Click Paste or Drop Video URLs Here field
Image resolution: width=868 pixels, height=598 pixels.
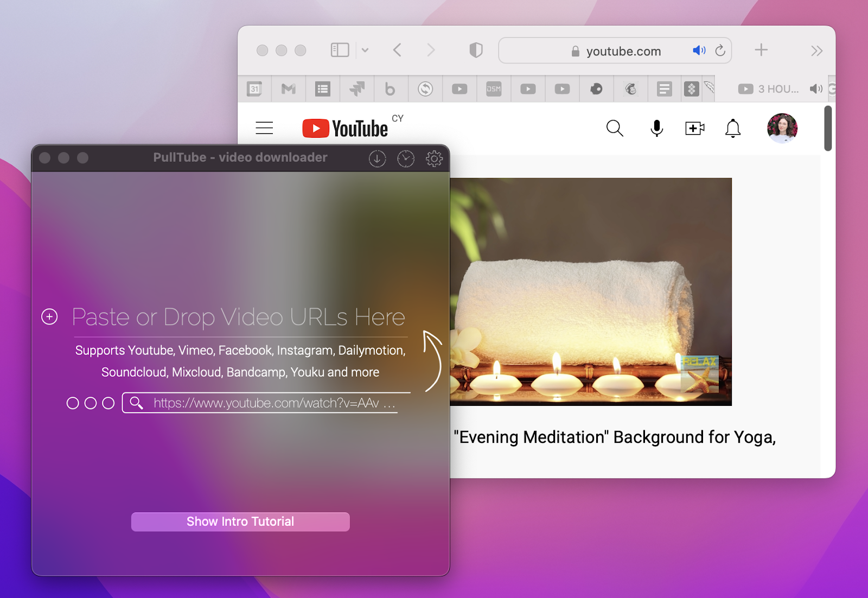tap(239, 317)
